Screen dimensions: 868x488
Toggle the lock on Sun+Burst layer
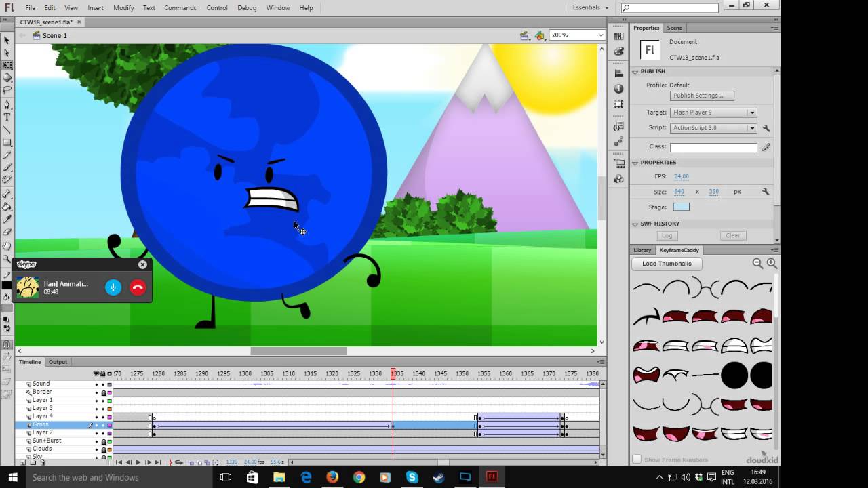tap(103, 441)
